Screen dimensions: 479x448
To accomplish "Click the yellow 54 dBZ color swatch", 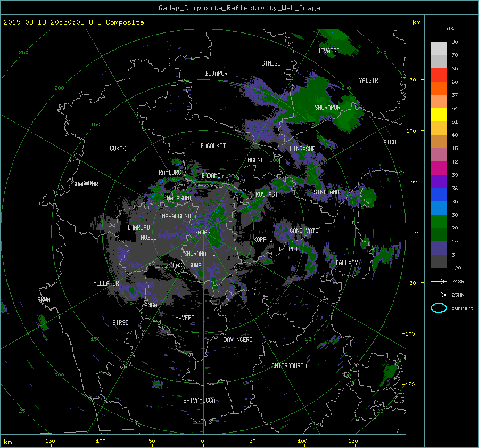I will 439,115.
